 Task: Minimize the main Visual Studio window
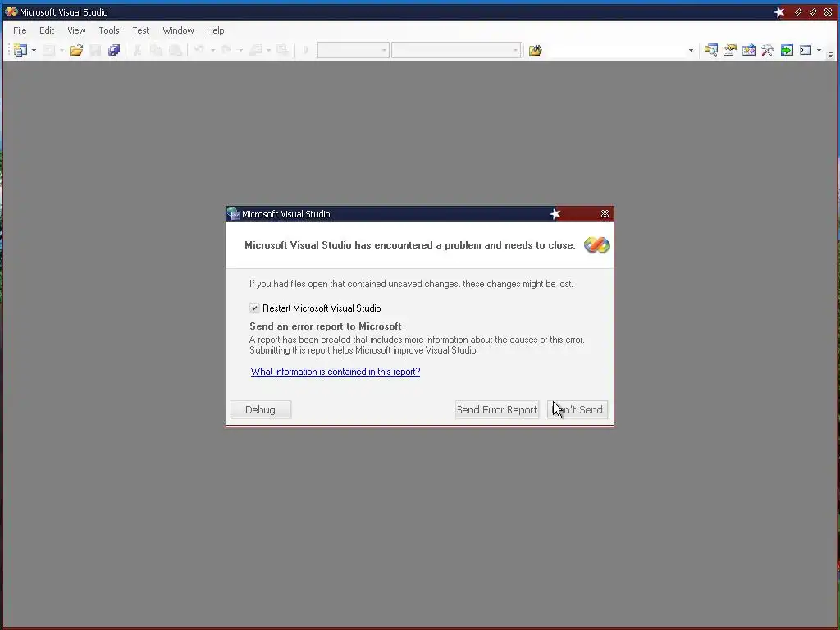pos(799,11)
